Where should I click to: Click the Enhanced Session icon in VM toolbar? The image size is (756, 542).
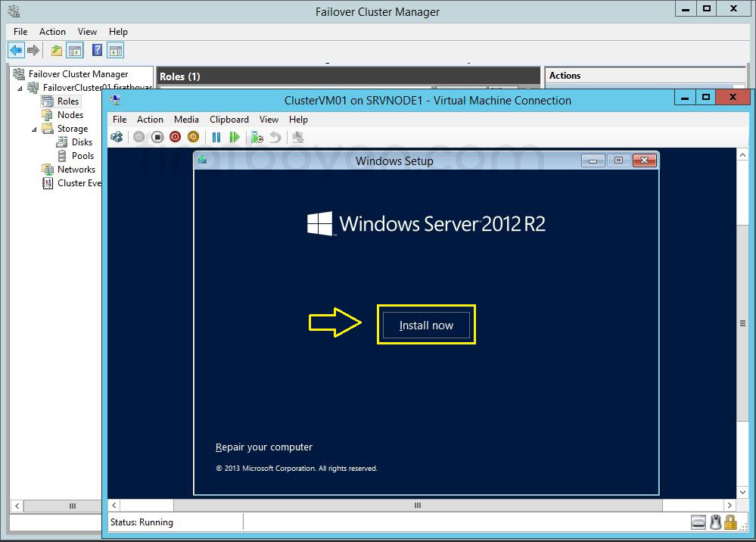(298, 138)
